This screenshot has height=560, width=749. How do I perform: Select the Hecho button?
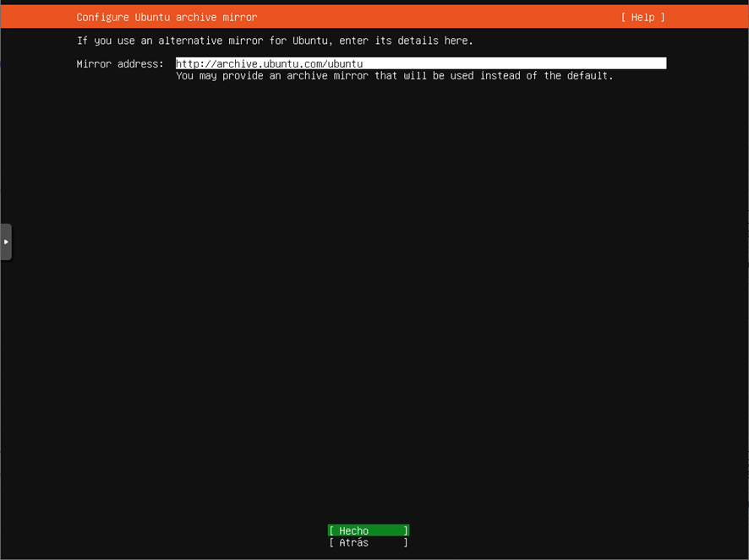369,530
